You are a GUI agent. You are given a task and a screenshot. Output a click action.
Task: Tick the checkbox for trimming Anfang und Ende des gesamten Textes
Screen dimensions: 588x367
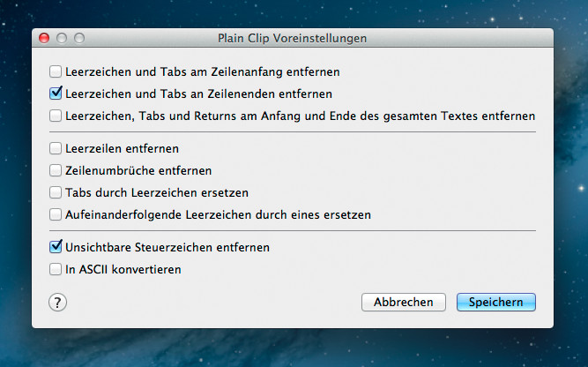(x=56, y=116)
